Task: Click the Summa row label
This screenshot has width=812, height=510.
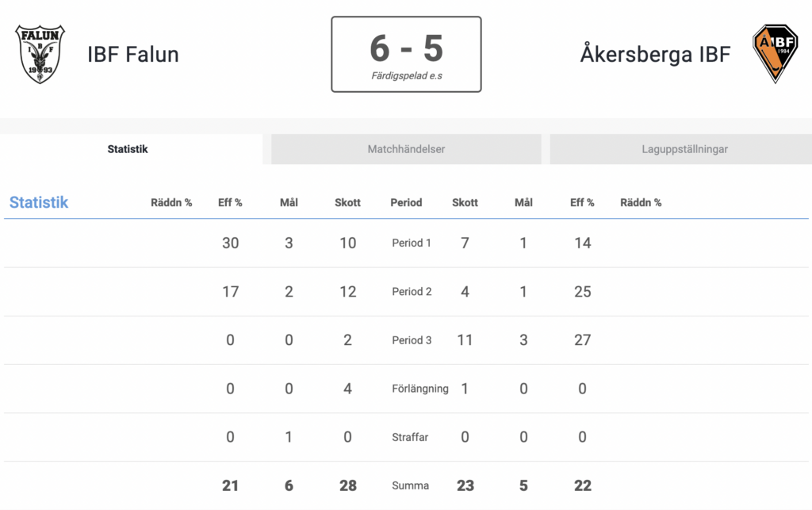Action: (410, 485)
